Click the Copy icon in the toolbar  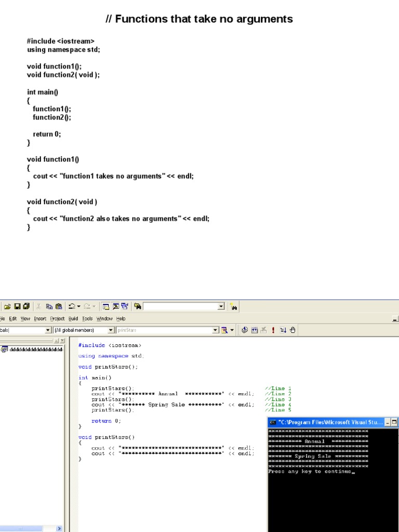point(49,307)
